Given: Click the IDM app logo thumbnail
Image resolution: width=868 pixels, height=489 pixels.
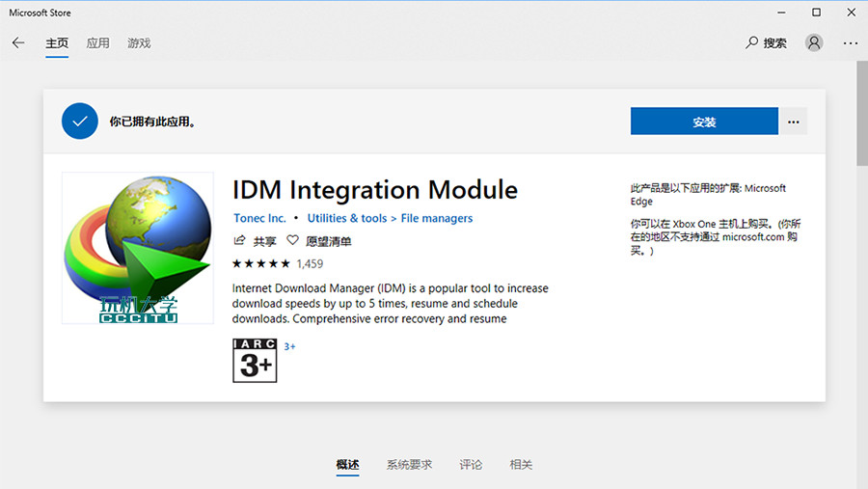Looking at the screenshot, I should pyautogui.click(x=138, y=248).
